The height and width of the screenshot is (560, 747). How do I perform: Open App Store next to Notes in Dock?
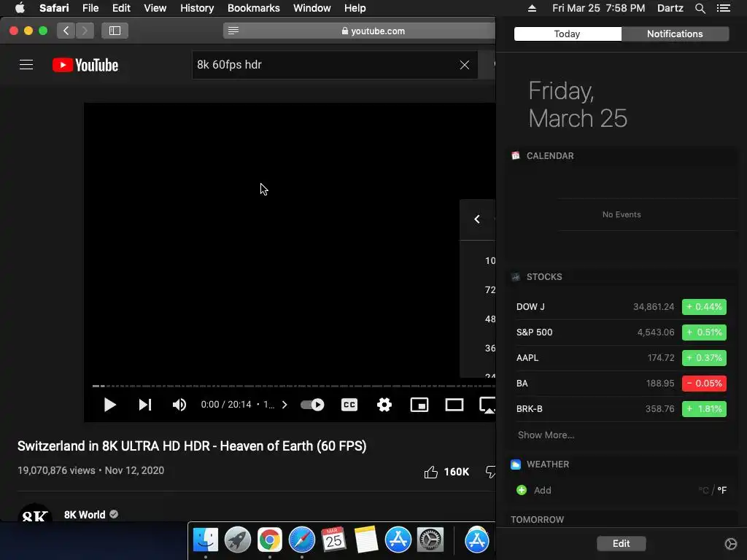(x=398, y=540)
